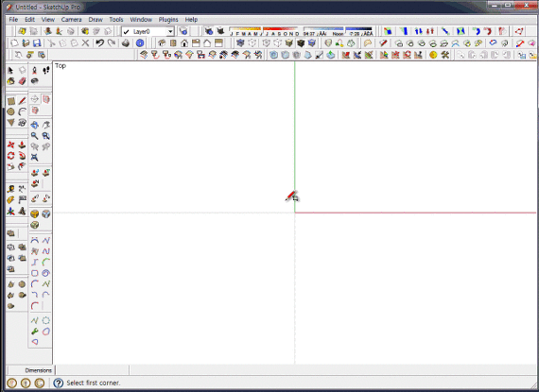
Task: Click the help question mark button
Action: pyautogui.click(x=58, y=383)
